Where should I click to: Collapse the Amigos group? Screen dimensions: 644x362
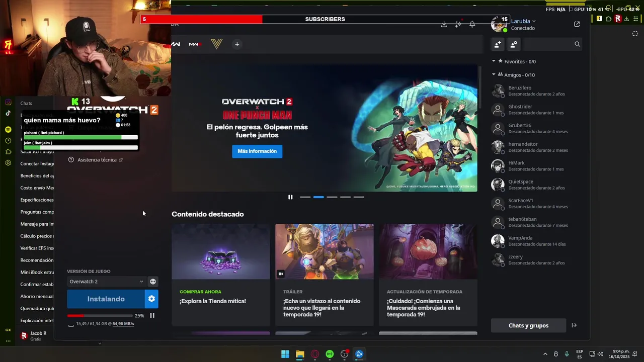[494, 75]
